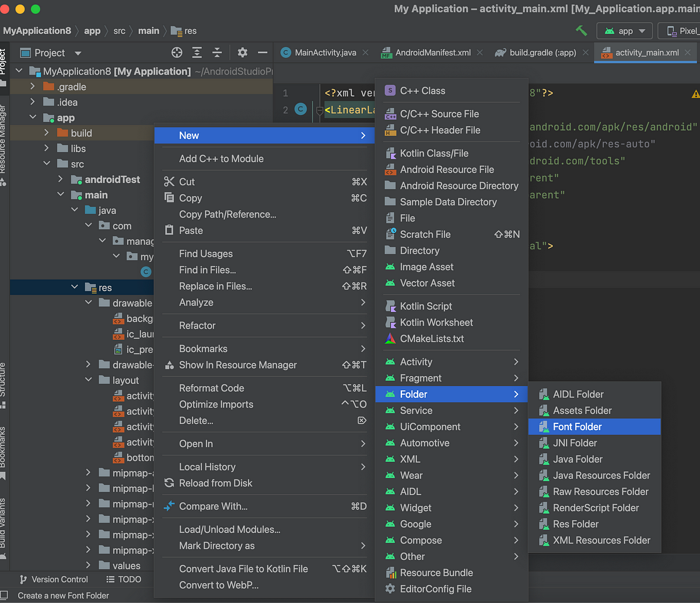Click the Cut scissors icon
The width and height of the screenshot is (700, 603).
click(169, 182)
